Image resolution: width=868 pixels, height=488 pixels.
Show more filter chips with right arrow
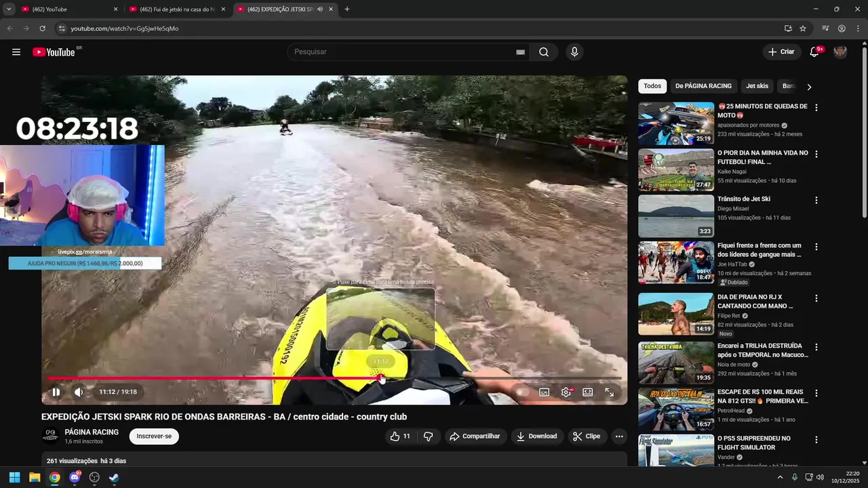(808, 87)
